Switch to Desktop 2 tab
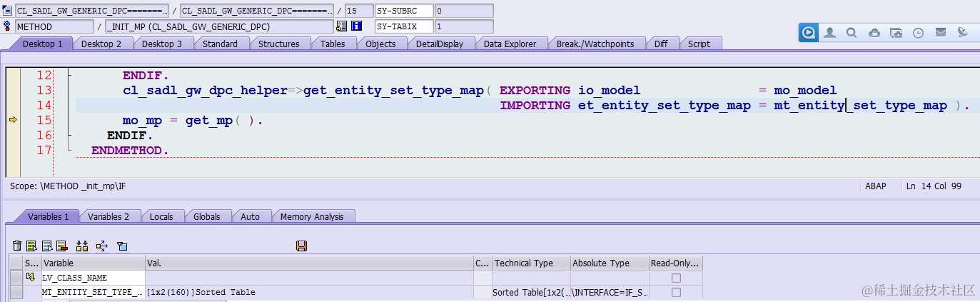This screenshot has width=980, height=302. [x=101, y=44]
